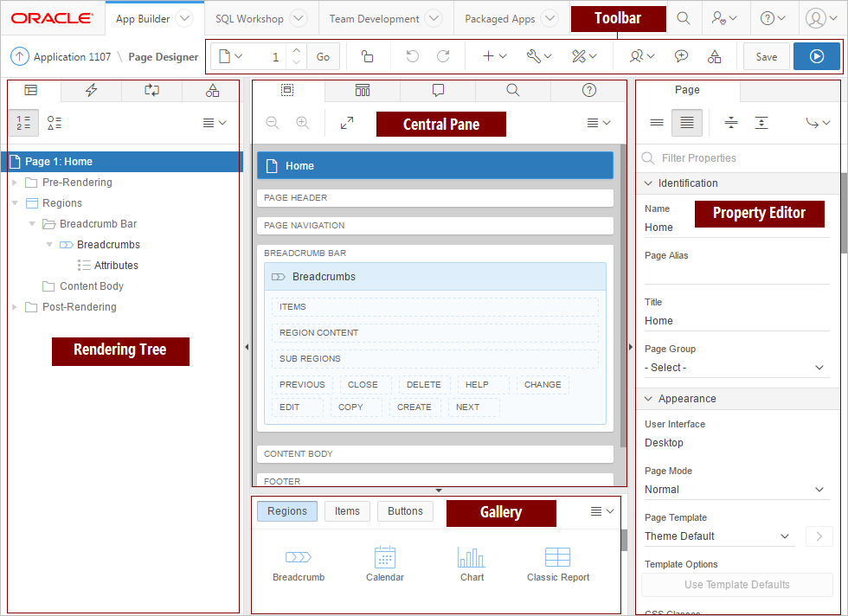Screen dimensions: 848x616
Task: Expand the central pane to full screen
Action: tap(347, 123)
